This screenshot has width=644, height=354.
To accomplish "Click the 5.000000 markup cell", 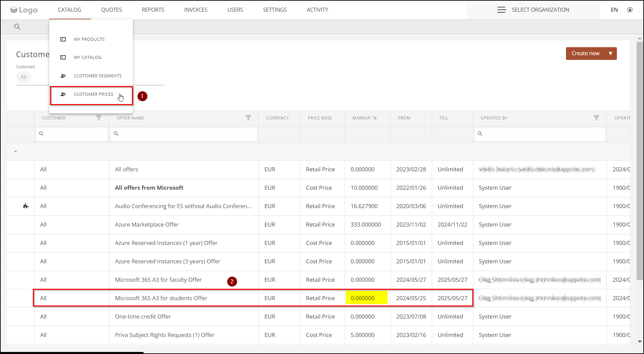I will pos(363,335).
